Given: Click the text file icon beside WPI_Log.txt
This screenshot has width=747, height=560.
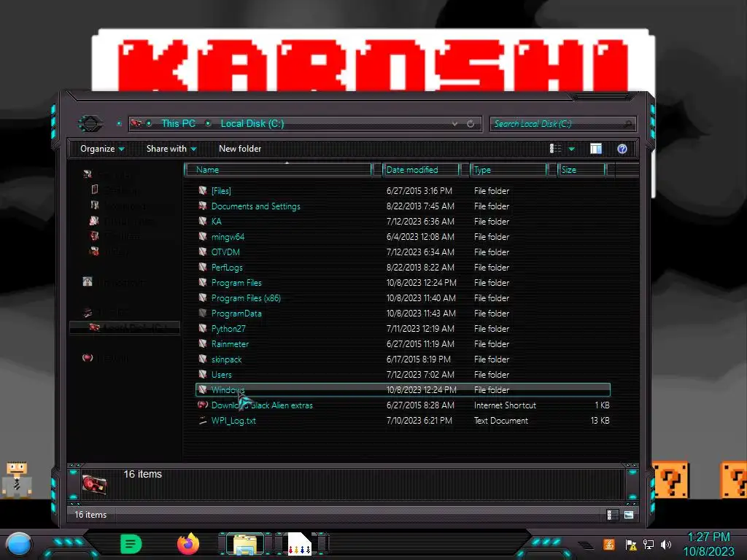Looking at the screenshot, I should pyautogui.click(x=203, y=421).
